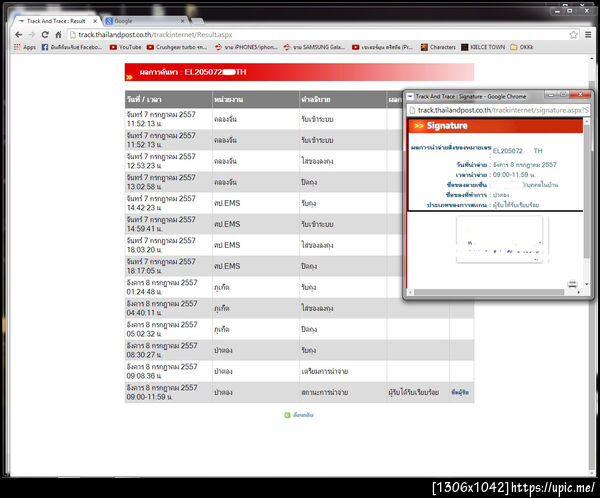This screenshot has height=498, width=600.
Task: Open the KIELCE TOWN bookmark
Action: click(x=483, y=47)
